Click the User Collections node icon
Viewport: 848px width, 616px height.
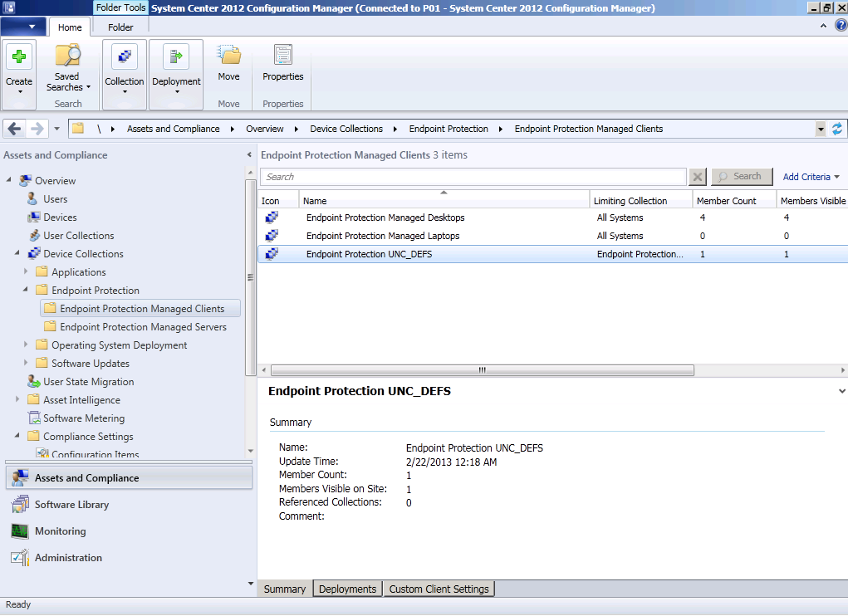34,236
